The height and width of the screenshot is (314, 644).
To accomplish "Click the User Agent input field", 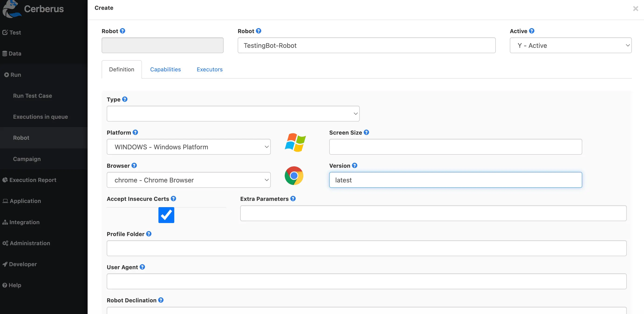I will (367, 281).
